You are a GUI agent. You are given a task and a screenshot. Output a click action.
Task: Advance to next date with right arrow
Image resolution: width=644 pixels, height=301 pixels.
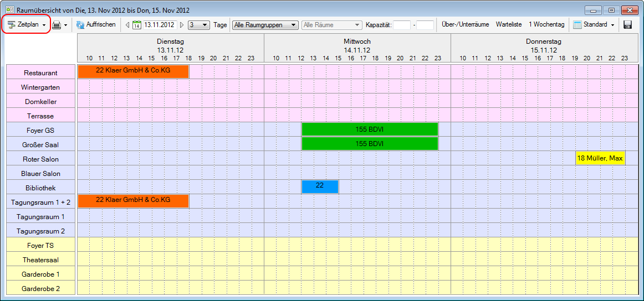tap(182, 25)
